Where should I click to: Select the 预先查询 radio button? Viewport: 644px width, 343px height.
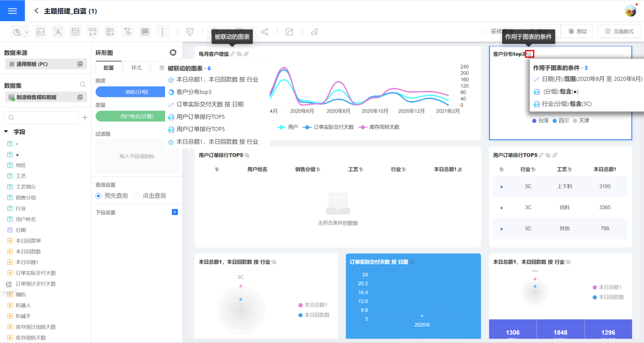99,196
